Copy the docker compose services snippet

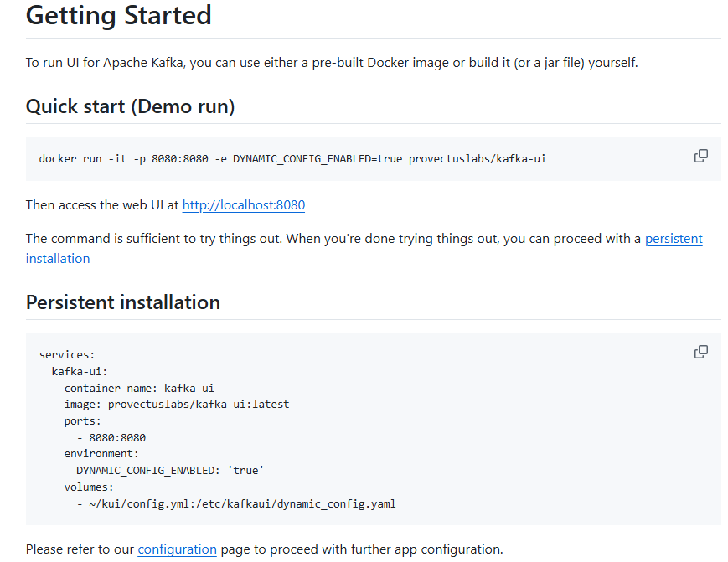[x=700, y=353]
